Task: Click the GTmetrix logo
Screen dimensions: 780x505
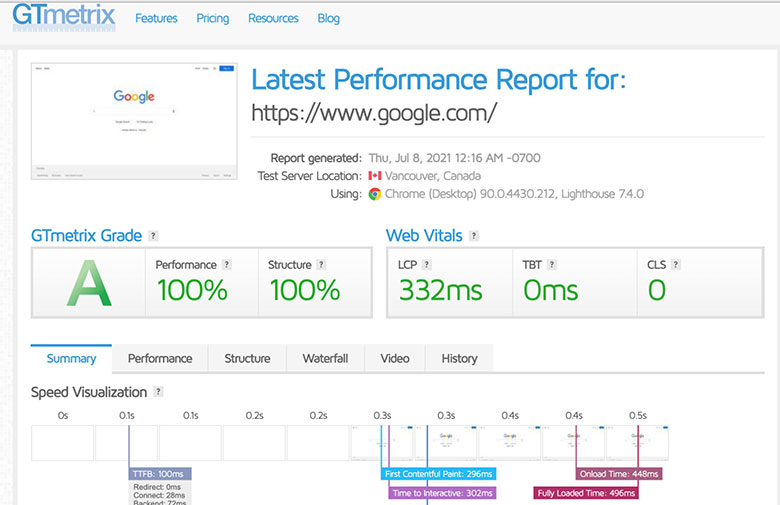Action: [x=64, y=17]
